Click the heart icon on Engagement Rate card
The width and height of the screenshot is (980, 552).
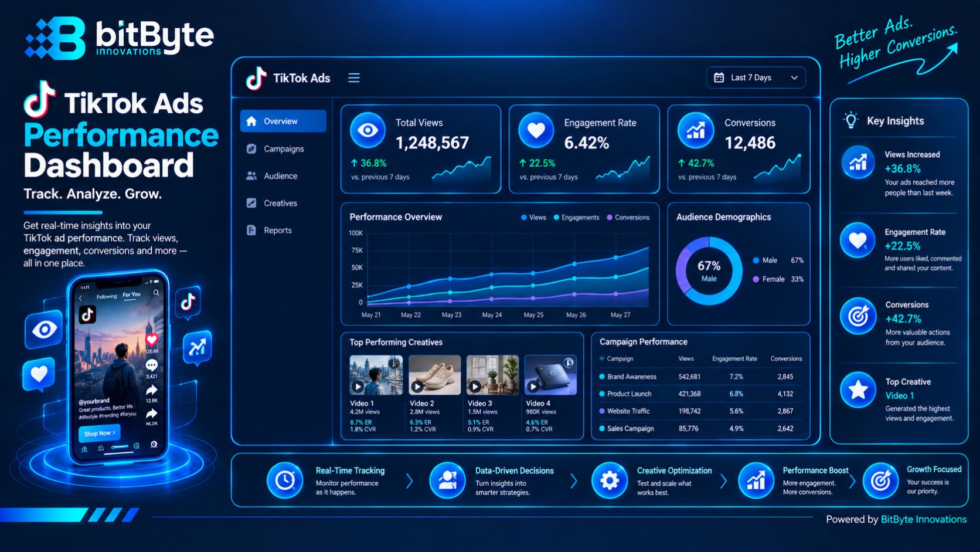point(536,130)
